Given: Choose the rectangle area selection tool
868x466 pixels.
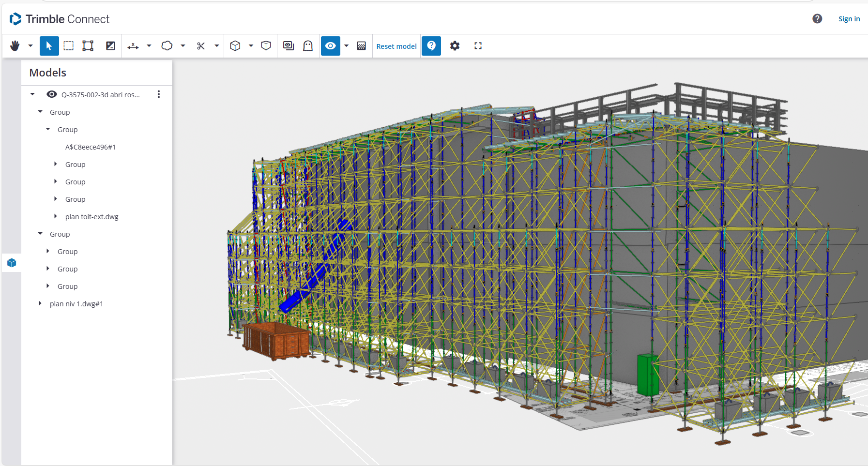Looking at the screenshot, I should 69,46.
